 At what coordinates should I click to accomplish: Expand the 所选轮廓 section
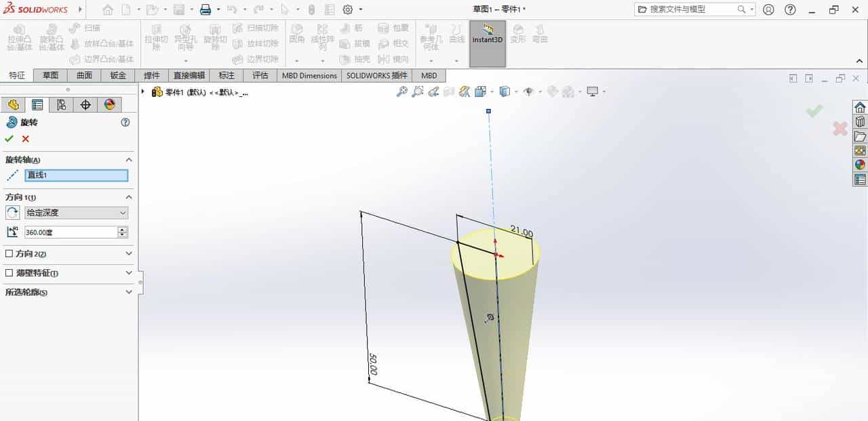point(129,290)
